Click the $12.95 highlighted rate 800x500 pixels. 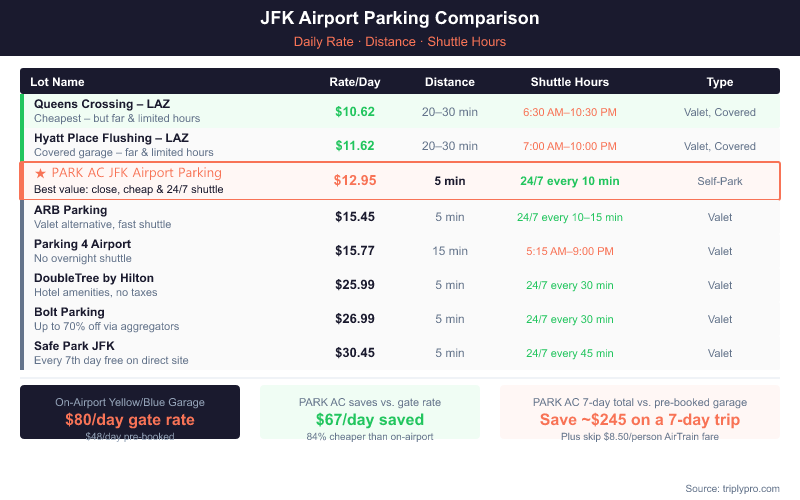click(355, 181)
